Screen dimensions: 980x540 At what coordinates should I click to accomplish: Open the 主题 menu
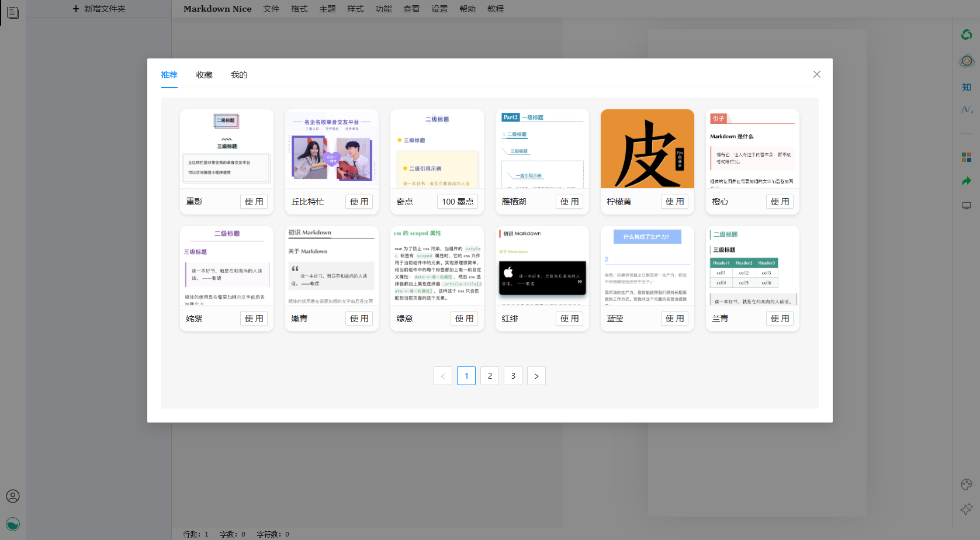click(x=327, y=9)
